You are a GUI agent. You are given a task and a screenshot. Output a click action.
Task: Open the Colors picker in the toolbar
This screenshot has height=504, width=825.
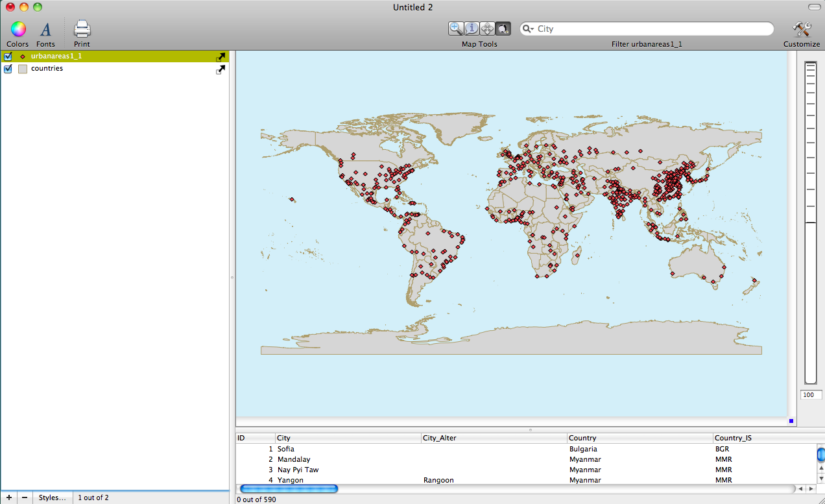(x=18, y=29)
